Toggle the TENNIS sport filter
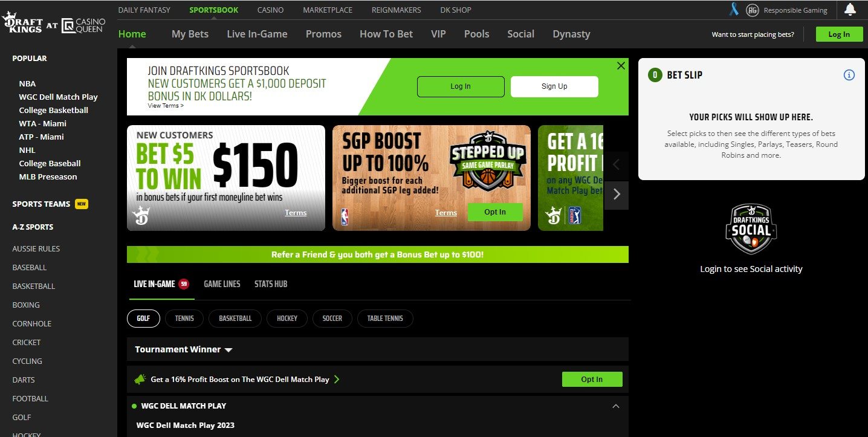868x437 pixels. pos(184,319)
